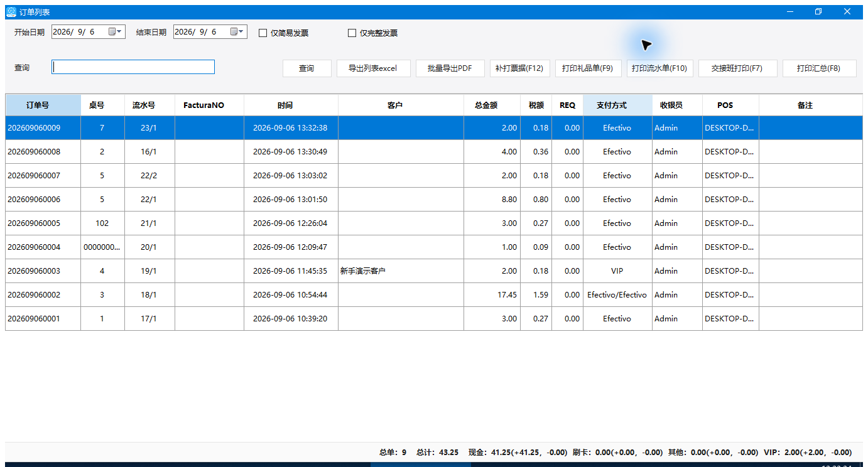Click time cell 2026-09-06 13:01:50
Screen dimensions: 868x467
[x=291, y=199]
